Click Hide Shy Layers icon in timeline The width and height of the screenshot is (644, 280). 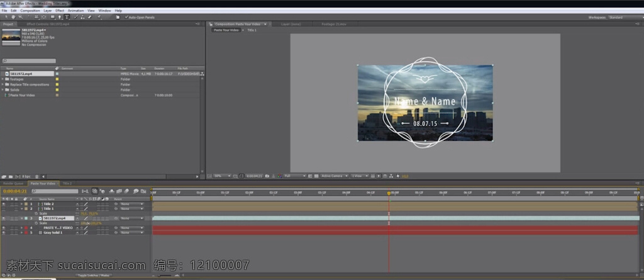111,191
